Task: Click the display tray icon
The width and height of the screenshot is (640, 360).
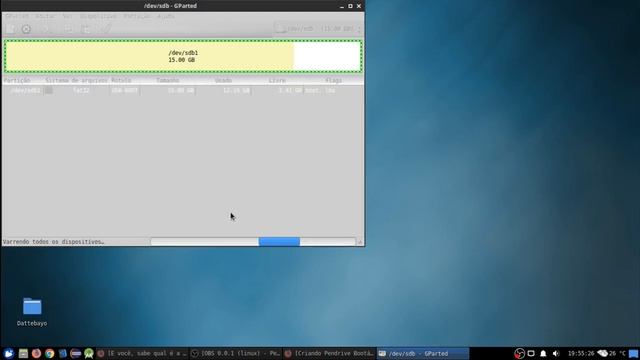Action: 531,353
